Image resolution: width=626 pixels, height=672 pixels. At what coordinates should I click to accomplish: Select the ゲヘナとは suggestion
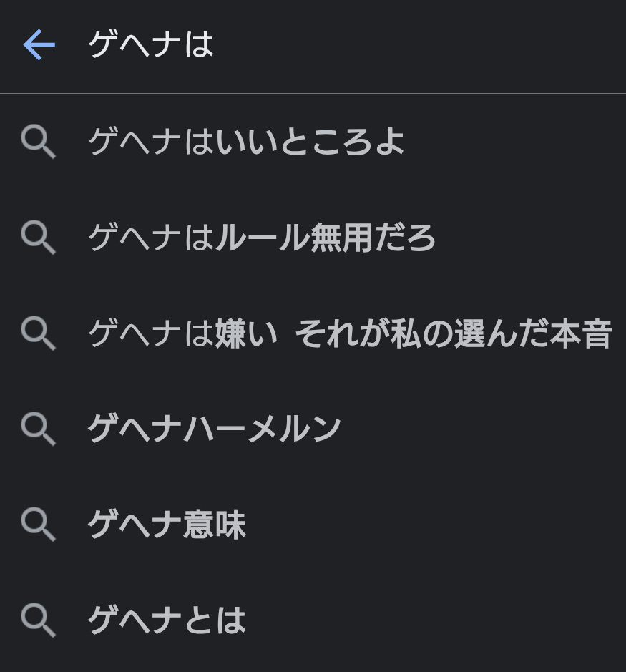point(166,620)
